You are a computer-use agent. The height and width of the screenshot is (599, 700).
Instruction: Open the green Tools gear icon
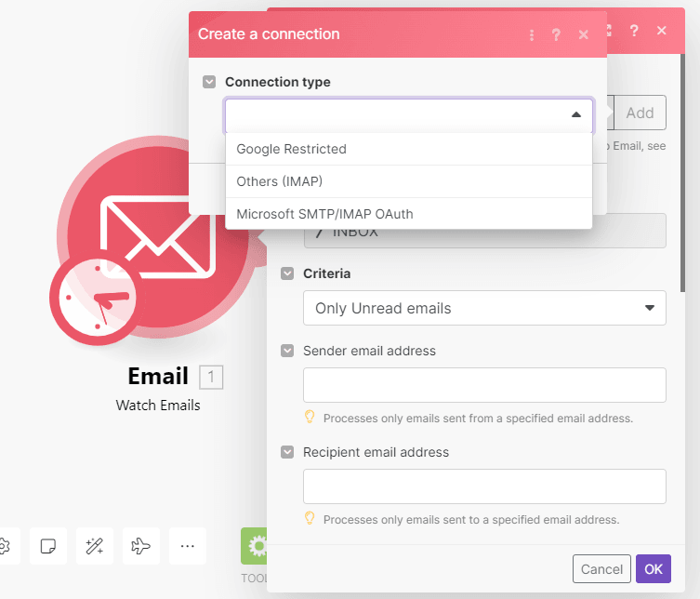pos(255,546)
